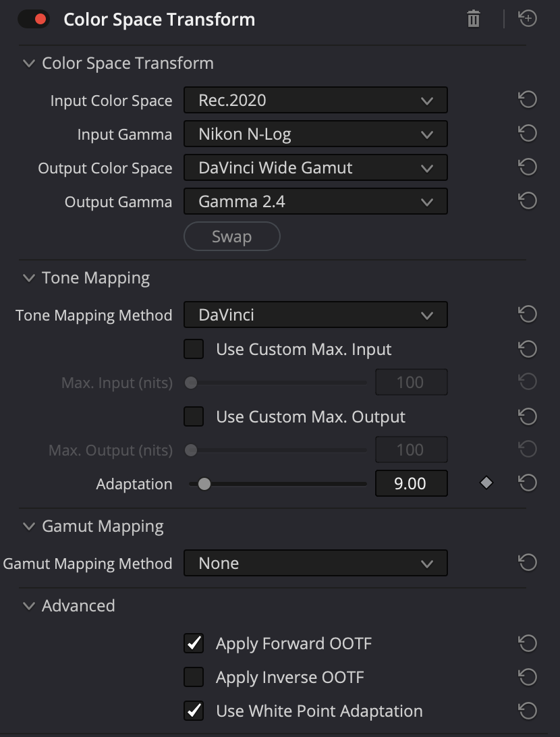Click the Gamut Mapping Method label
Image resolution: width=560 pixels, height=737 pixels.
[88, 564]
